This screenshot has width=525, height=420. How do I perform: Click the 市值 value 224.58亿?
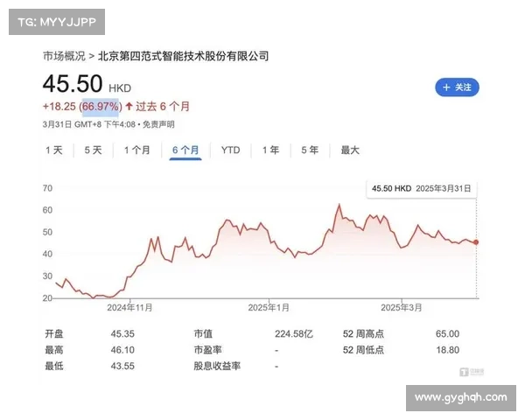[294, 334]
